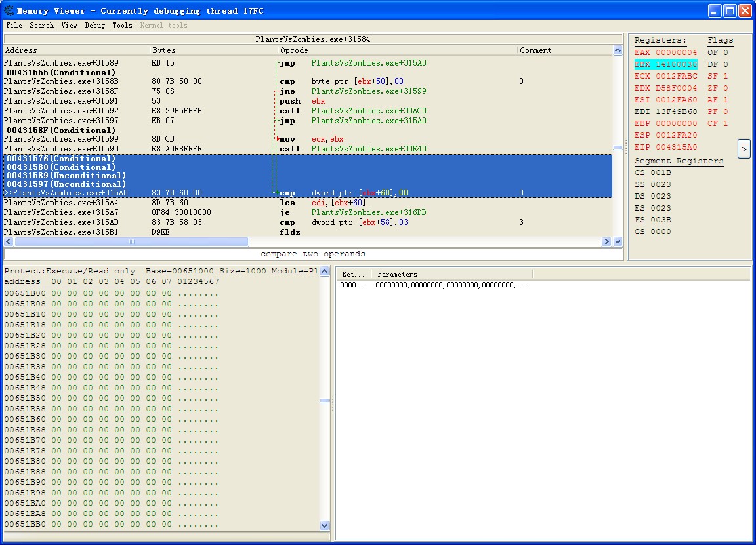Click the disassembler scroll up arrow

coord(618,50)
